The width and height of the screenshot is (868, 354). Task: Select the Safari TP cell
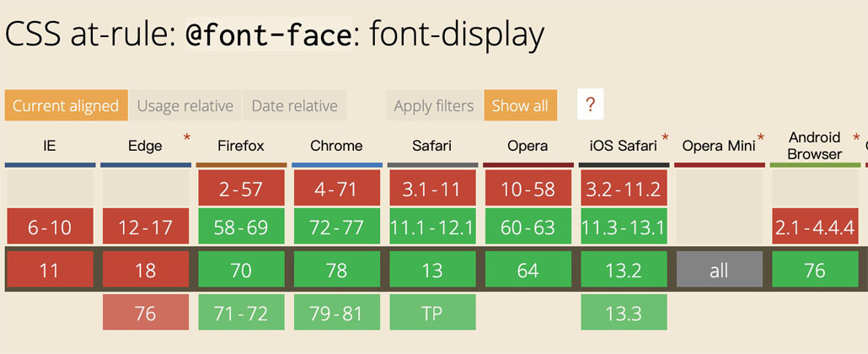[x=432, y=313]
